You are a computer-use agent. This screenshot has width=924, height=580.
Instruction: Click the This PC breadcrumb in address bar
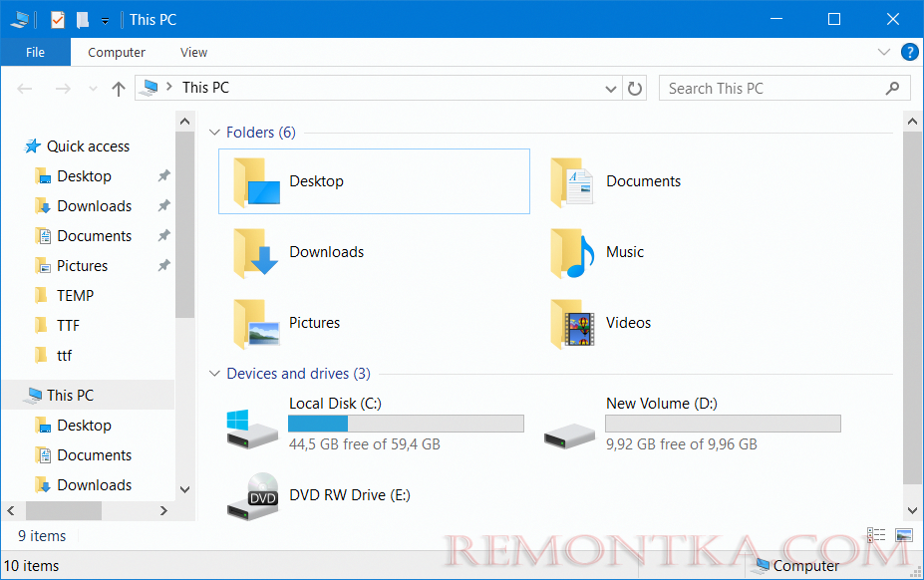[x=205, y=88]
